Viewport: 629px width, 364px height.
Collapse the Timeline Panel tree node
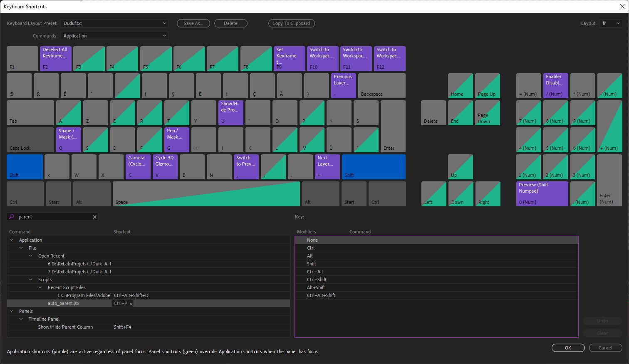pos(21,319)
